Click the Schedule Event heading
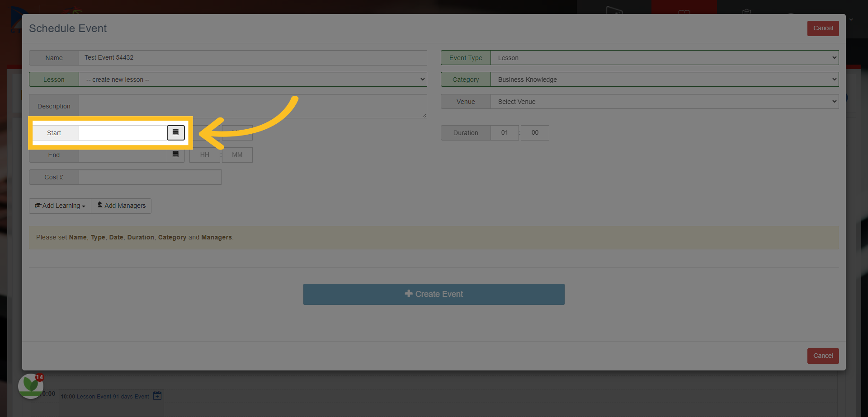 (68, 28)
